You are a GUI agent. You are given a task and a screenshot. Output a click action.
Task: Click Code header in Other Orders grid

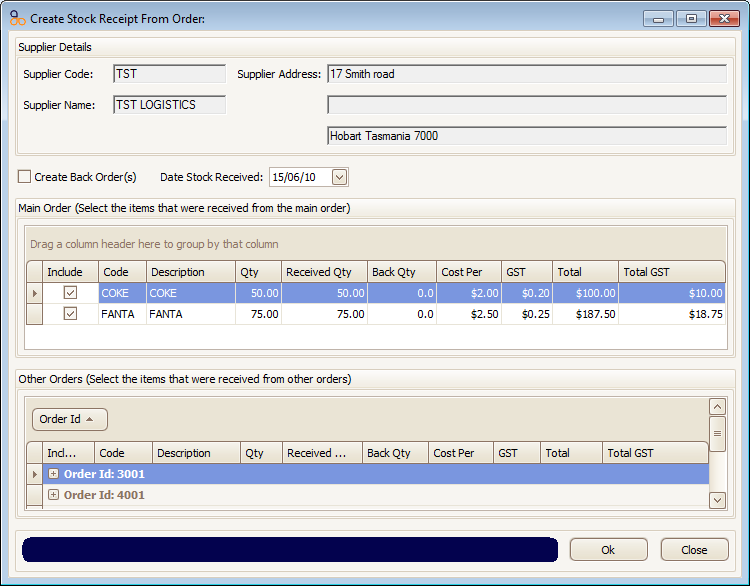pyautogui.click(x=123, y=453)
